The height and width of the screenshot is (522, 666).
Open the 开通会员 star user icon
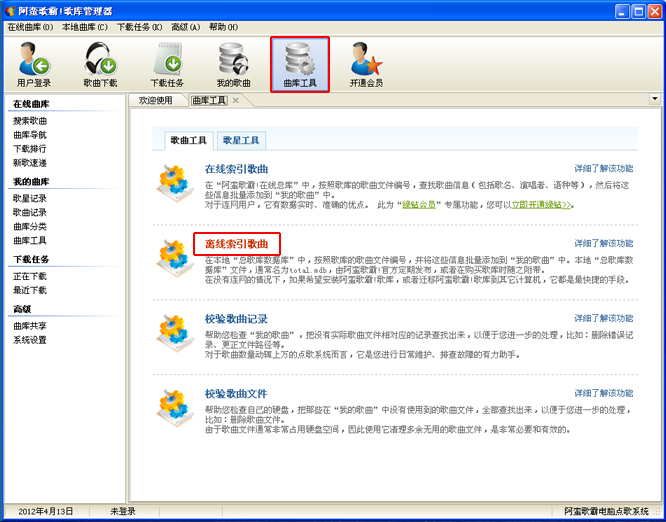366,64
